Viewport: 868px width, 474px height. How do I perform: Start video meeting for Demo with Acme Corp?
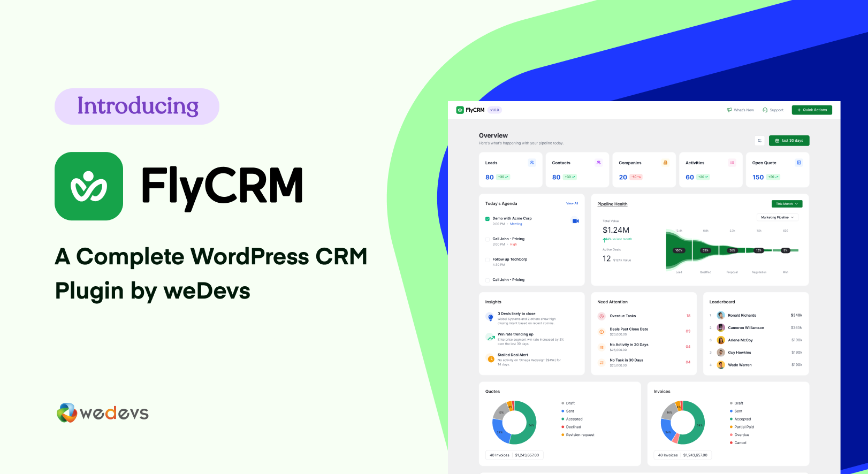coord(575,221)
